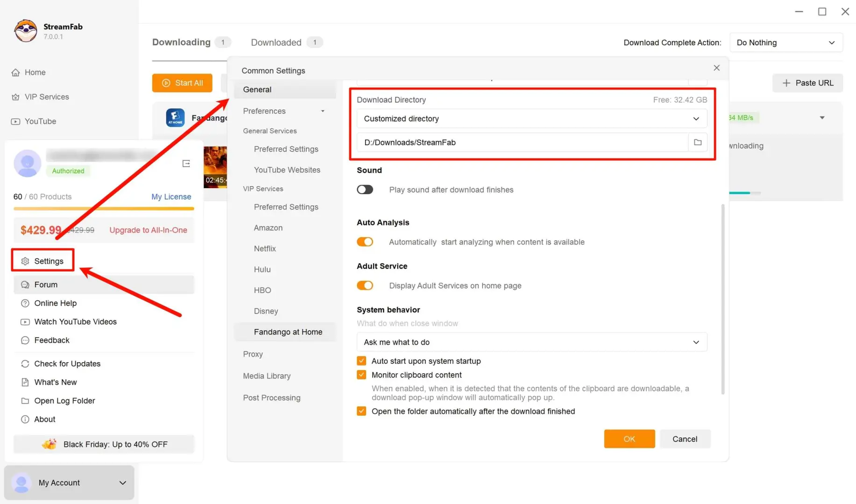
Task: Select Disney under VIP Services
Action: point(266,311)
